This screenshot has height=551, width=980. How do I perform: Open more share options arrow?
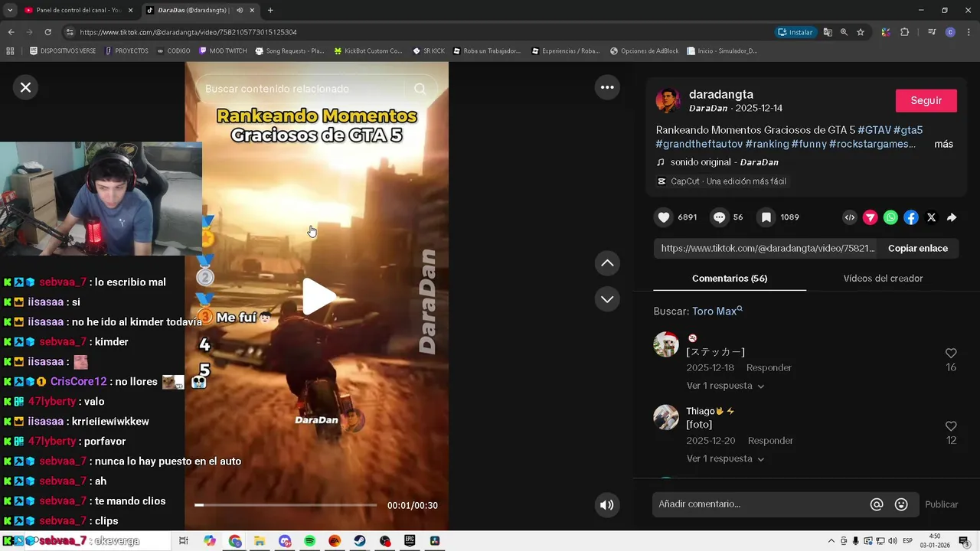[x=952, y=217]
